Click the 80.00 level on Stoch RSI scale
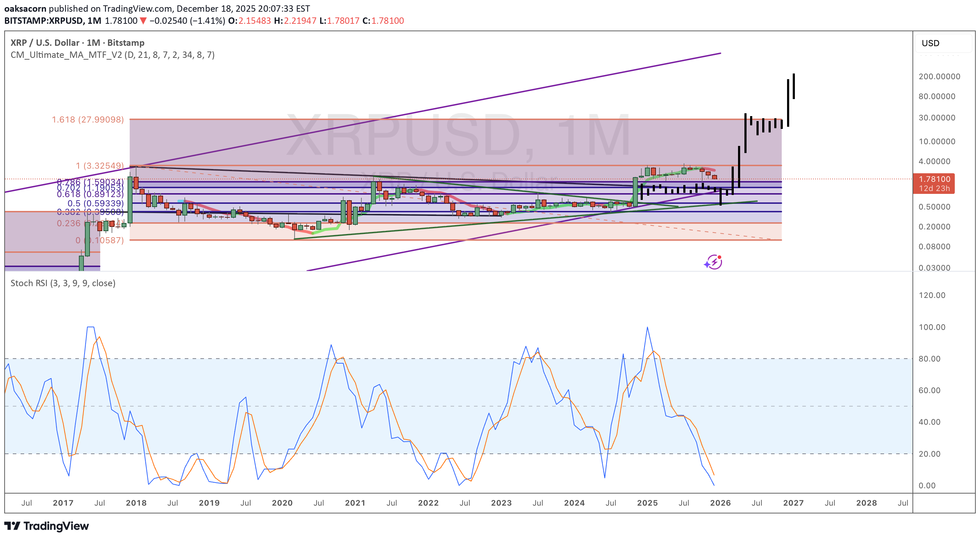980x539 pixels. 929,359
